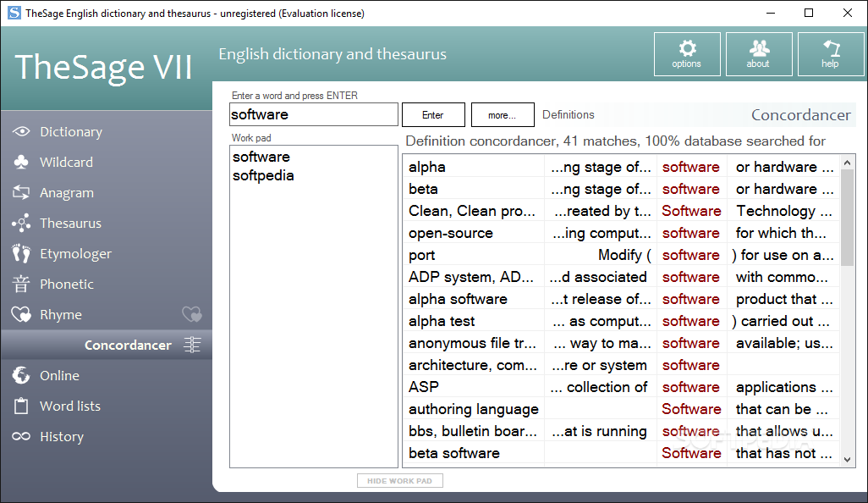Click the Rhyme hearts icon
Screen dimensions: 868x503
tap(21, 315)
